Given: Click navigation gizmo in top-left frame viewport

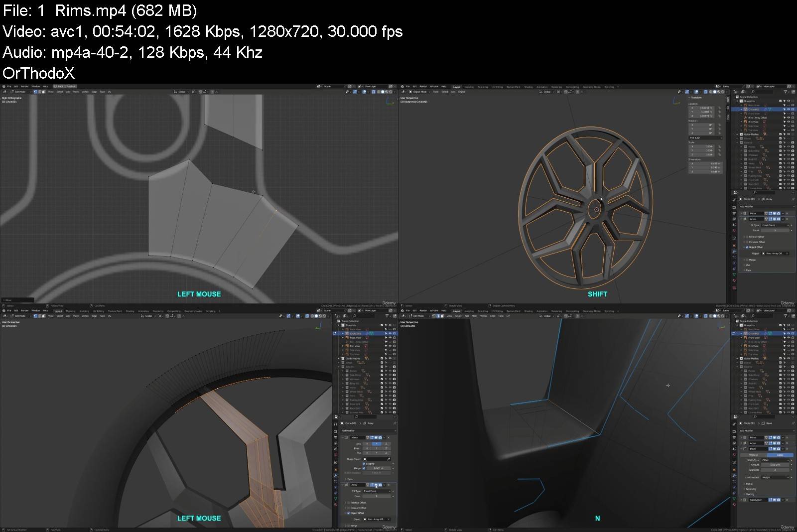Looking at the screenshot, I should click(x=390, y=101).
